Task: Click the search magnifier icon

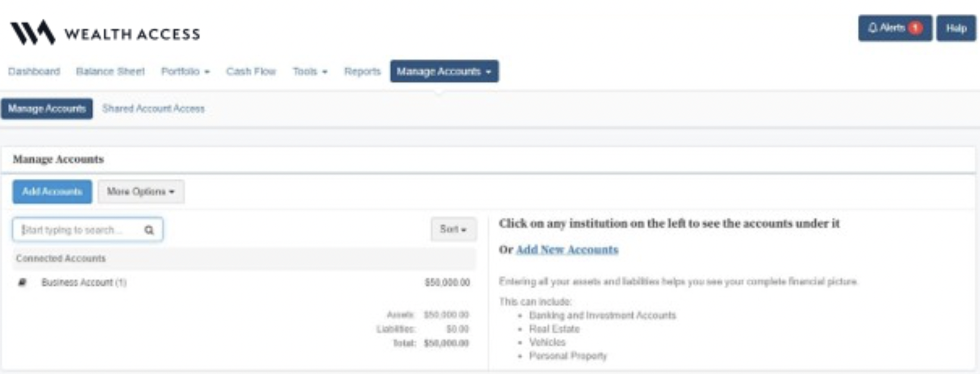Action: (149, 230)
